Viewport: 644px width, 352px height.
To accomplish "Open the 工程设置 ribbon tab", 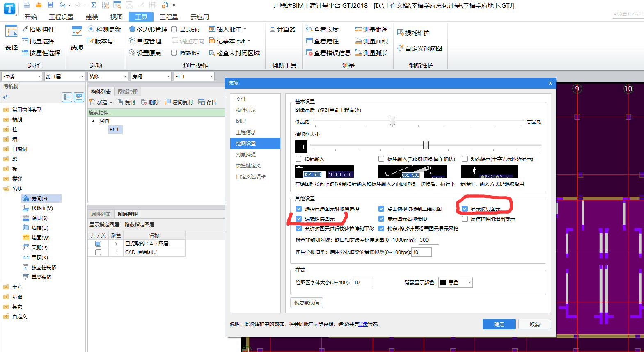I will (61, 17).
